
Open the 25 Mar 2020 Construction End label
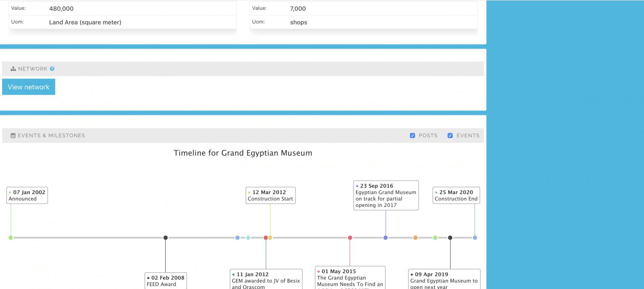[457, 195]
